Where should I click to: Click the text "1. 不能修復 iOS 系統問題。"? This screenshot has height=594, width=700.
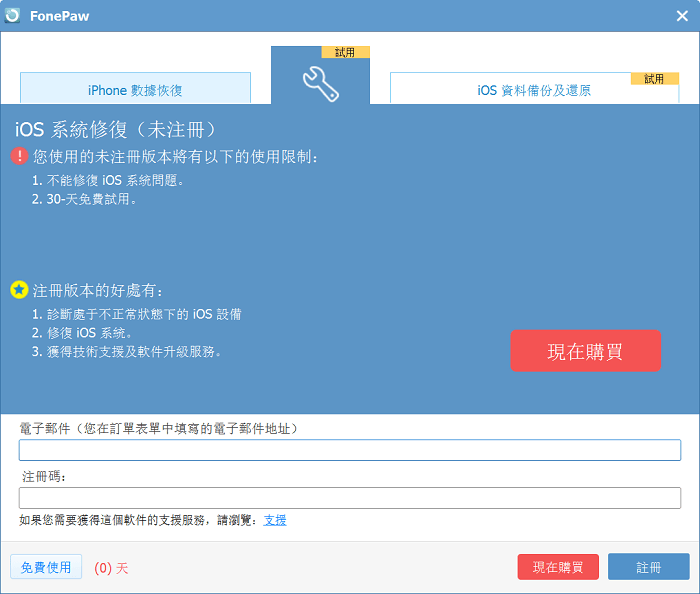(108, 180)
